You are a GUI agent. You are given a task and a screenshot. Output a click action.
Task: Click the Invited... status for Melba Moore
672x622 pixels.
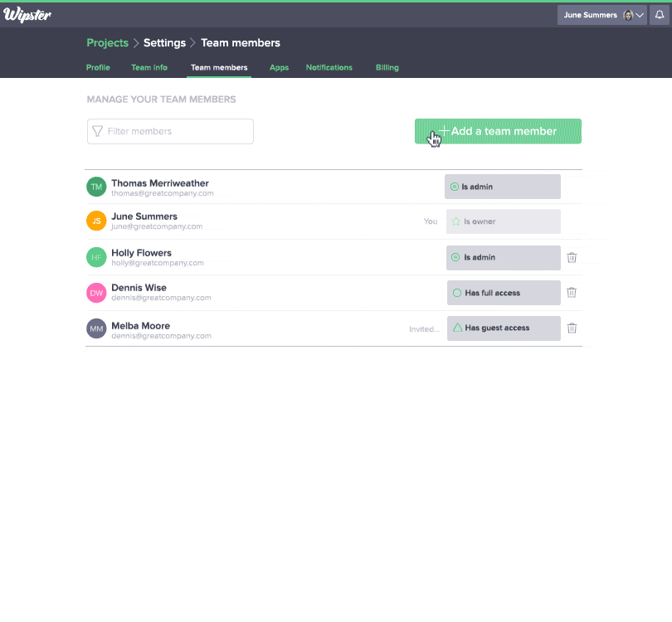(424, 329)
